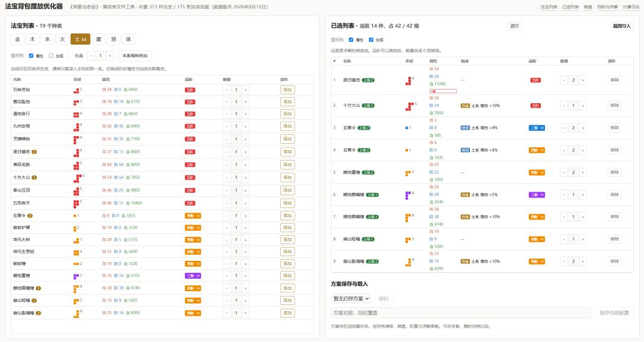The height and width of the screenshot is (342, 644).
Task: Click the plus icon for 九州定鼎 quantity
Action: pos(245,126)
